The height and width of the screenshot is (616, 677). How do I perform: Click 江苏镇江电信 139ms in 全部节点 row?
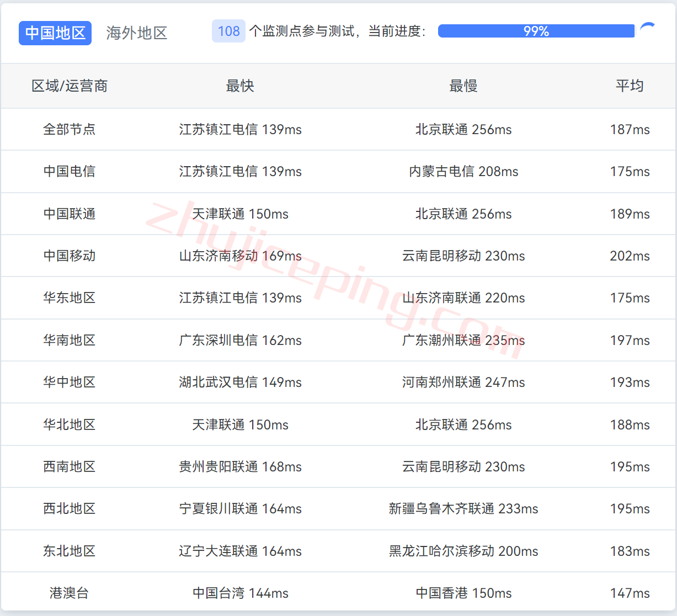(240, 129)
